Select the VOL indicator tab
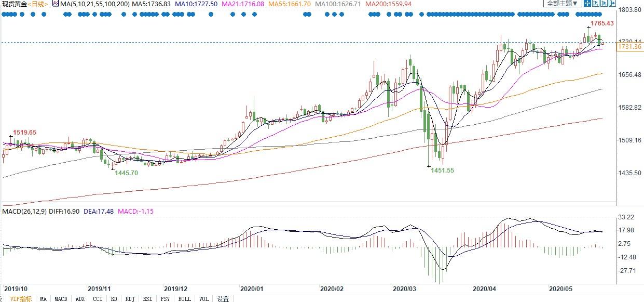This screenshot has width=644, height=302. 204,298
